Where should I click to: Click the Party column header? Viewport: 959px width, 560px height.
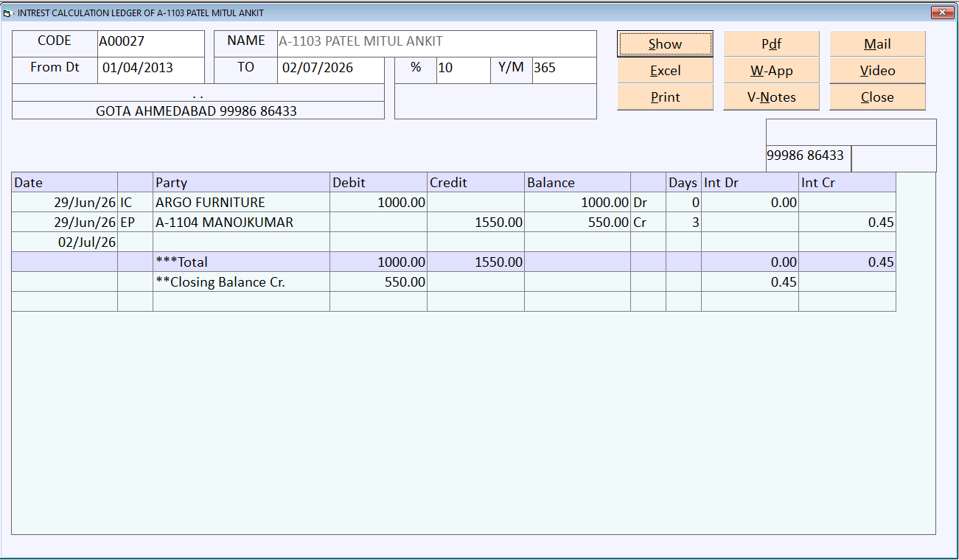click(241, 183)
